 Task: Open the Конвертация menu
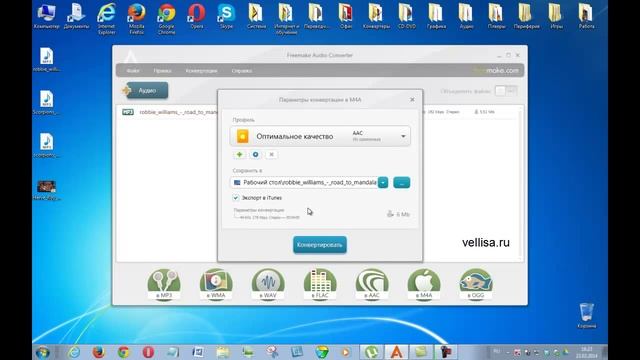201,71
